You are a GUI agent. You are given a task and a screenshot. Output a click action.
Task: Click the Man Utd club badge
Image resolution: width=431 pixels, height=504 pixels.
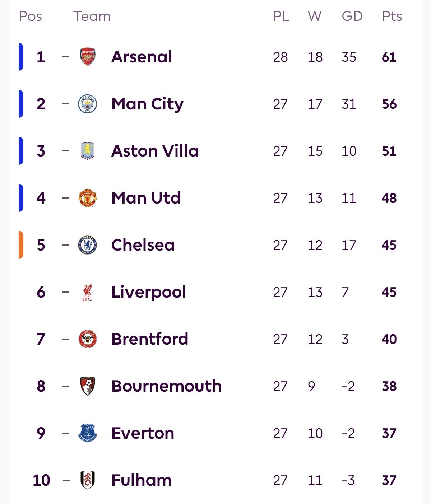click(87, 198)
